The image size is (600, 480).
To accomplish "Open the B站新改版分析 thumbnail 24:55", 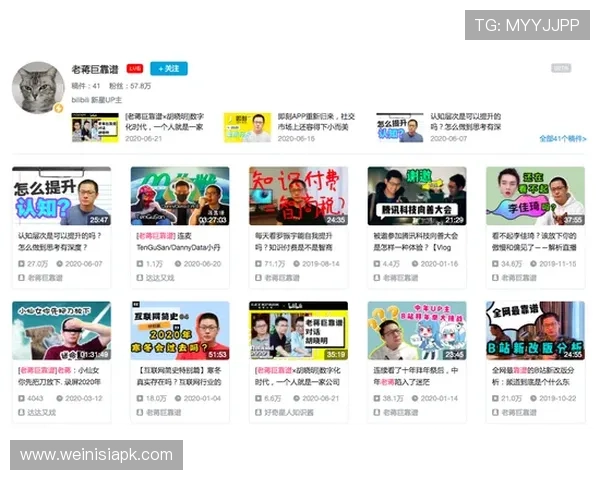I will 535,331.
